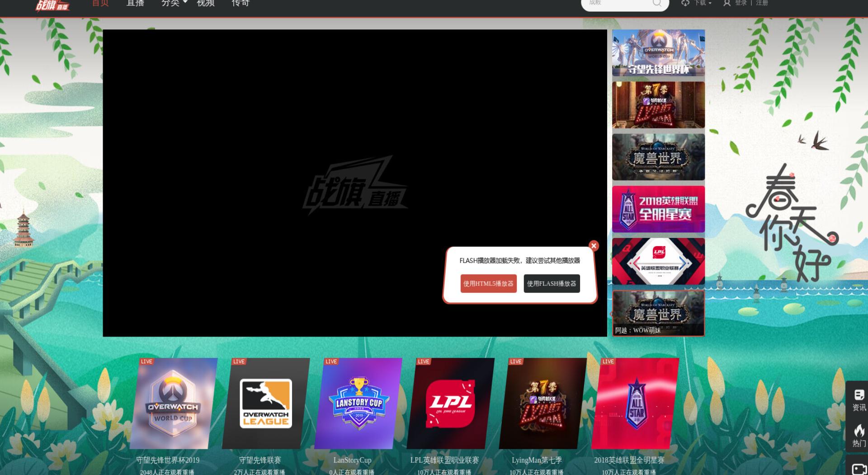This screenshot has height=475, width=868.
Task: Select the LPL 英雄联盟职业联赛 sidebar thumbnail
Action: coord(658,261)
